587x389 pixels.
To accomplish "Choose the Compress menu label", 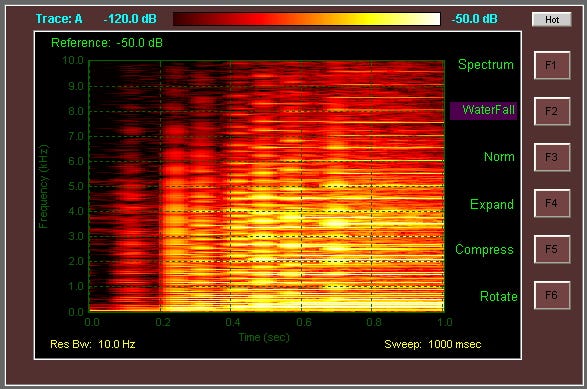I will point(484,250).
